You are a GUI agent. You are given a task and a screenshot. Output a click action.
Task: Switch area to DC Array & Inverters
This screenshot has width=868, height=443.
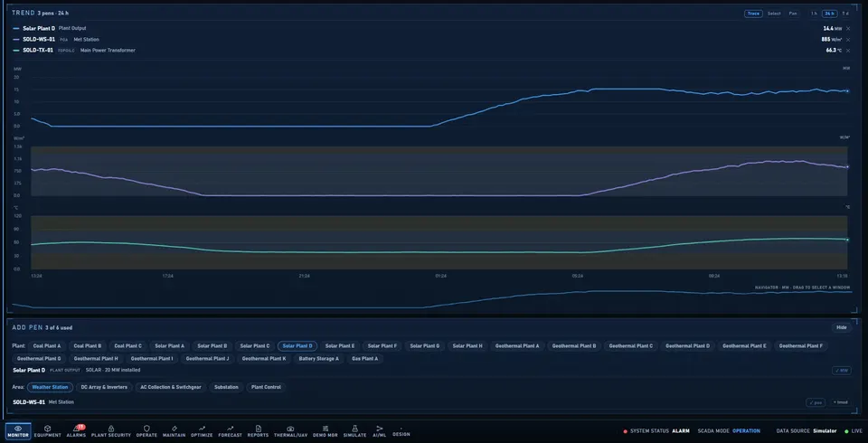104,388
